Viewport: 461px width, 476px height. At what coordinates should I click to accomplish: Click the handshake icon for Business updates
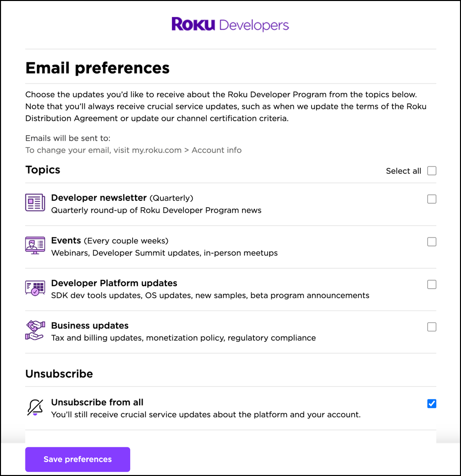34,330
